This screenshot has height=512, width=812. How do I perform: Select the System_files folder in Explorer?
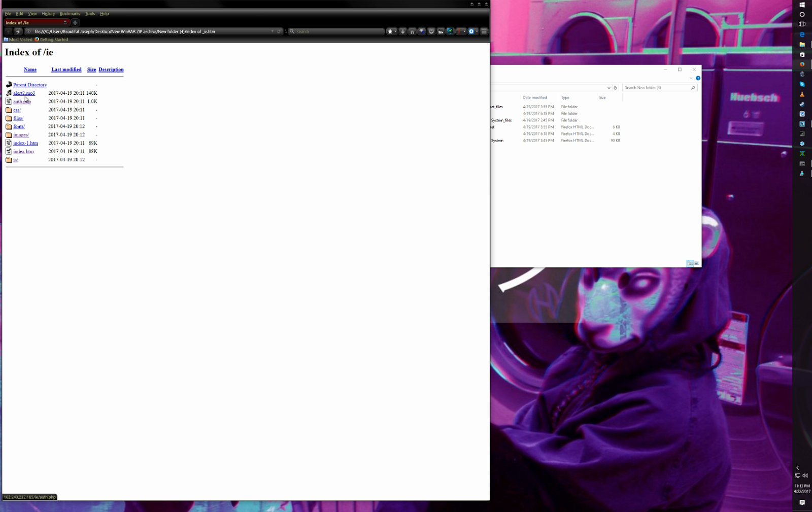pyautogui.click(x=501, y=120)
